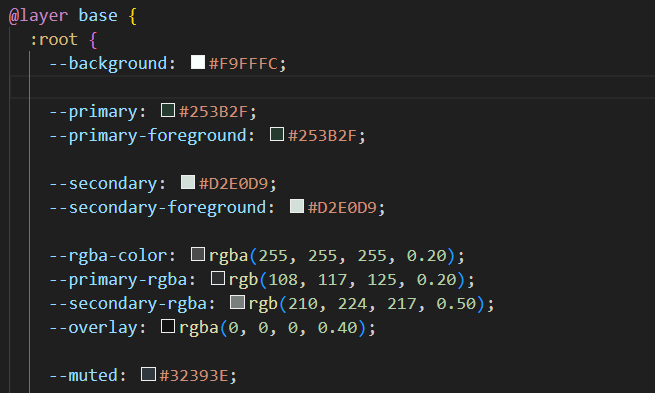Open the --rgba-color swatch picker
655x393 pixels.
tap(198, 254)
